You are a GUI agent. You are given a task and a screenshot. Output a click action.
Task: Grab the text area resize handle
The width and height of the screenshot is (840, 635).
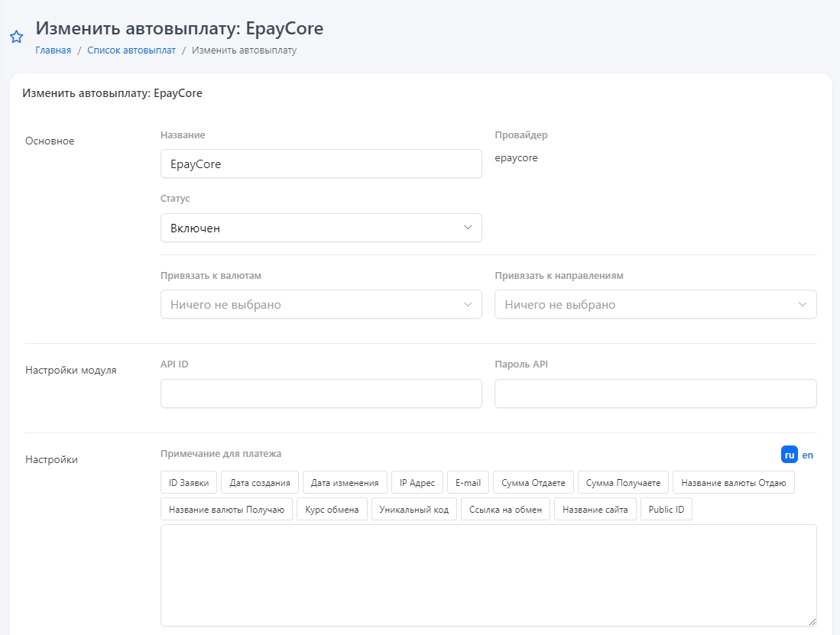pyautogui.click(x=812, y=622)
